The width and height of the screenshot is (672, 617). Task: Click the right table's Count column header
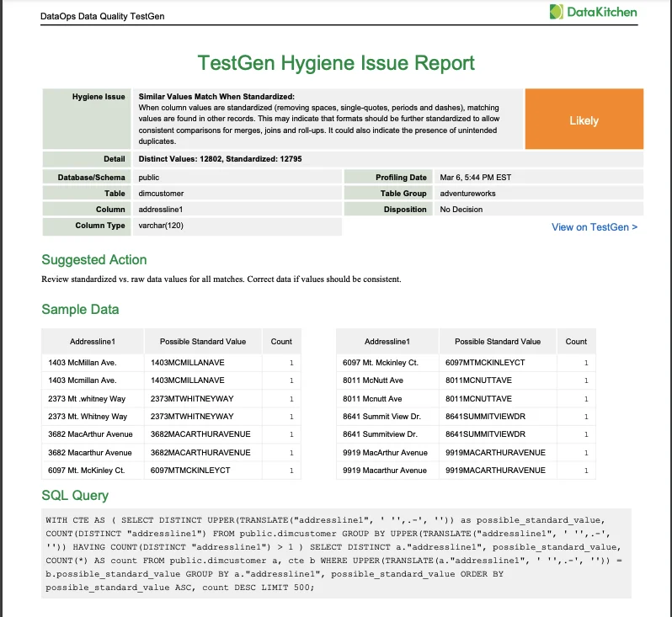576,342
